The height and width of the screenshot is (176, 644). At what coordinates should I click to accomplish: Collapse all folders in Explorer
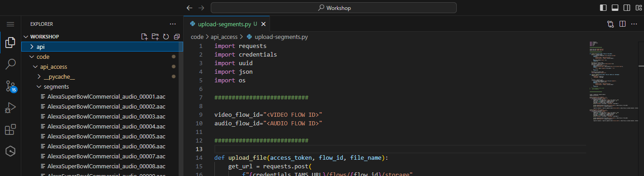point(177,37)
